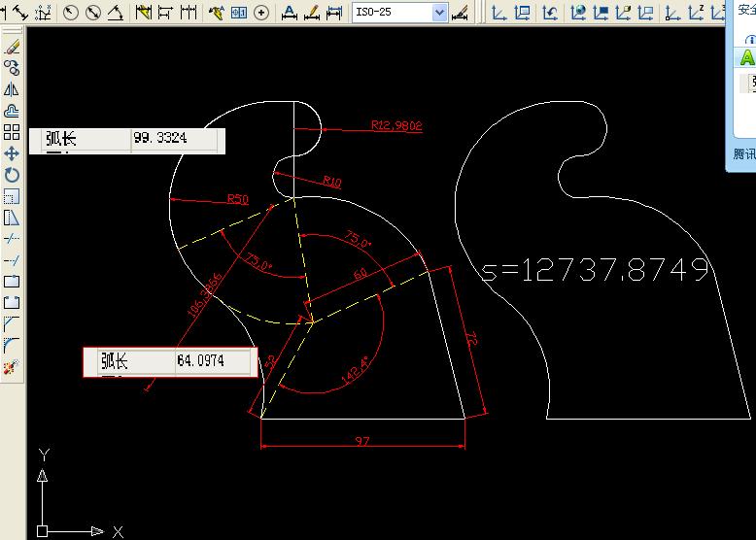This screenshot has height=540, width=756.
Task: Select the Diameter dimension tool
Action: (x=92, y=12)
